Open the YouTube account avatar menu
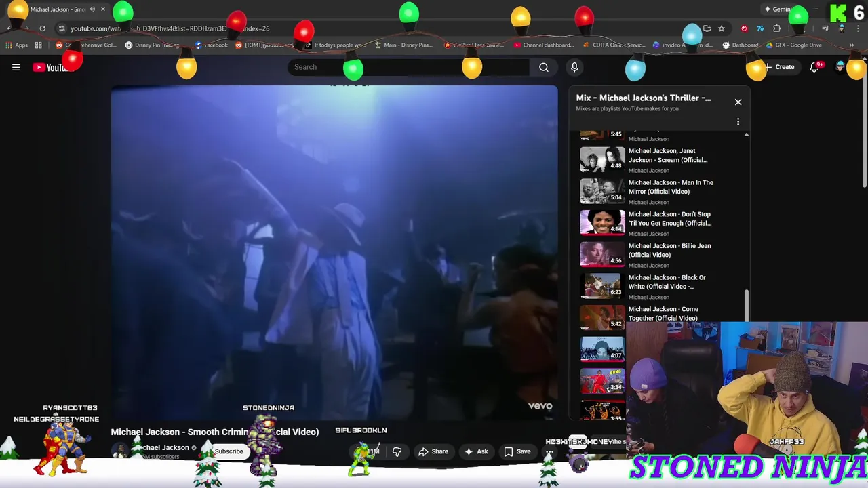The width and height of the screenshot is (868, 488). coord(841,66)
